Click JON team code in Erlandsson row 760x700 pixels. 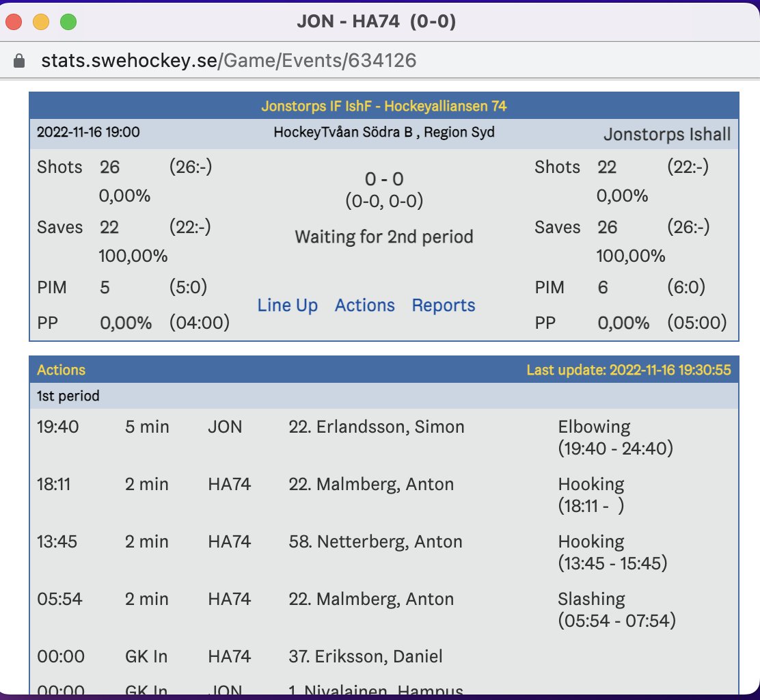coord(225,427)
